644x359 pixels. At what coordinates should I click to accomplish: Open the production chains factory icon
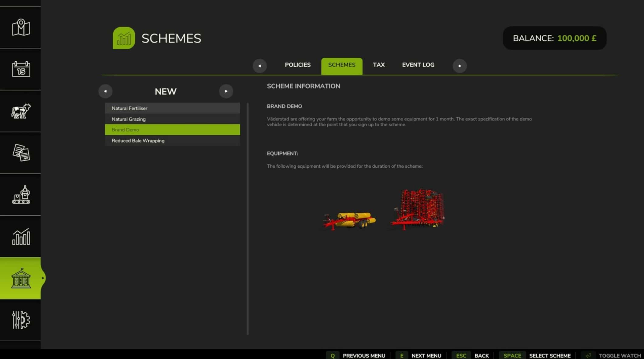(x=21, y=195)
